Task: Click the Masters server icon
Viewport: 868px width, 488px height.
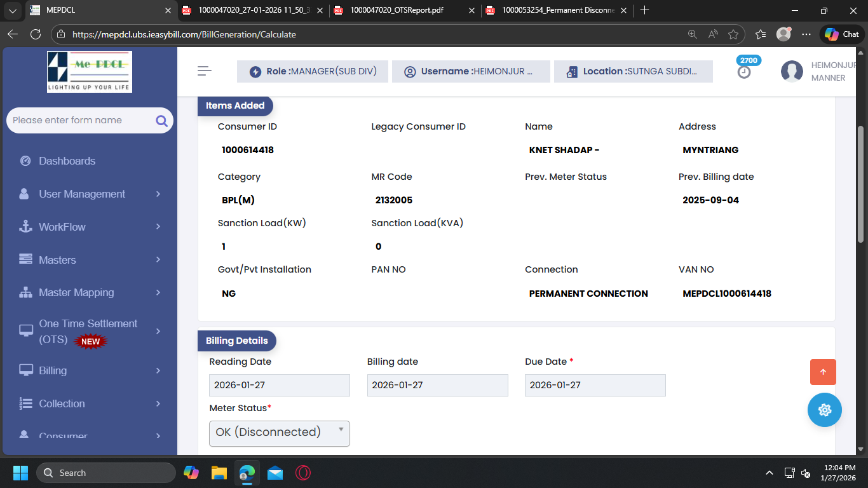Action: (x=25, y=260)
